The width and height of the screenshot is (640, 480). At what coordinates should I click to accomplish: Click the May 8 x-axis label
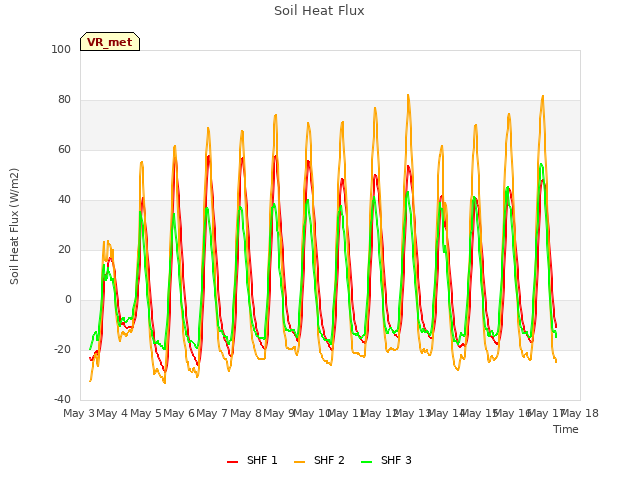tap(246, 413)
